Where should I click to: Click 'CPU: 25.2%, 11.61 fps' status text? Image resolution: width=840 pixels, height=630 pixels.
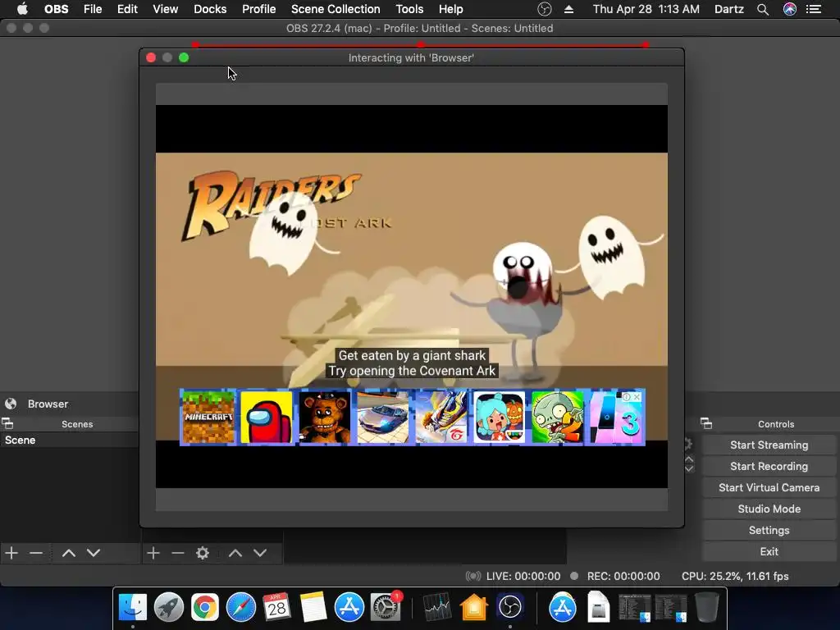(735, 576)
